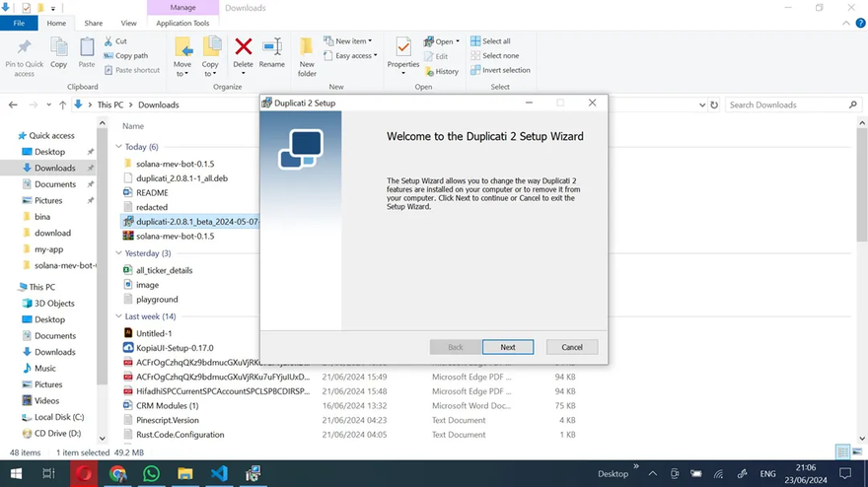Open the New item dropdown
The width and height of the screenshot is (868, 487).
(353, 41)
